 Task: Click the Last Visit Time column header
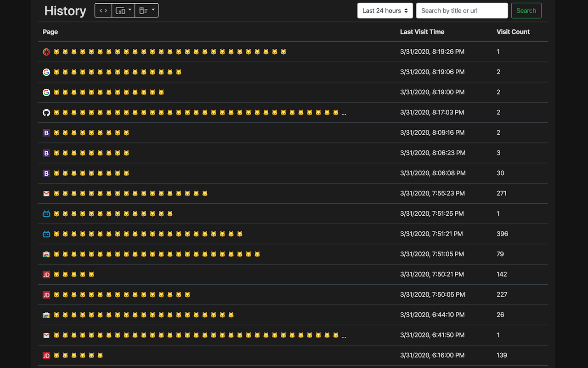[x=422, y=32]
